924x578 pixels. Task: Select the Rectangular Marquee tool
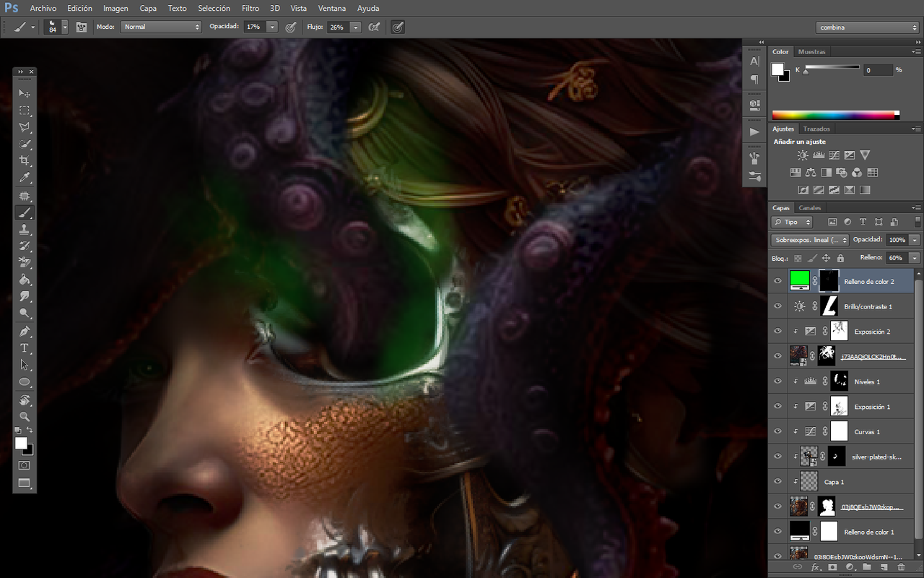click(25, 111)
